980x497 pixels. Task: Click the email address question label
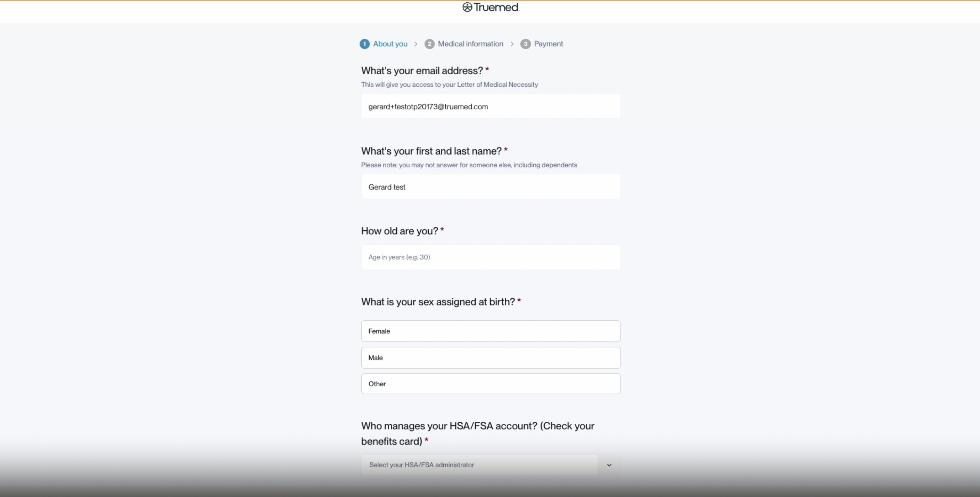click(422, 71)
